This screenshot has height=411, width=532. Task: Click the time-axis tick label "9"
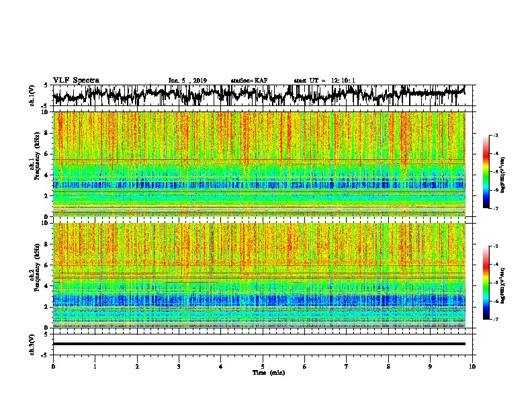pos(430,367)
